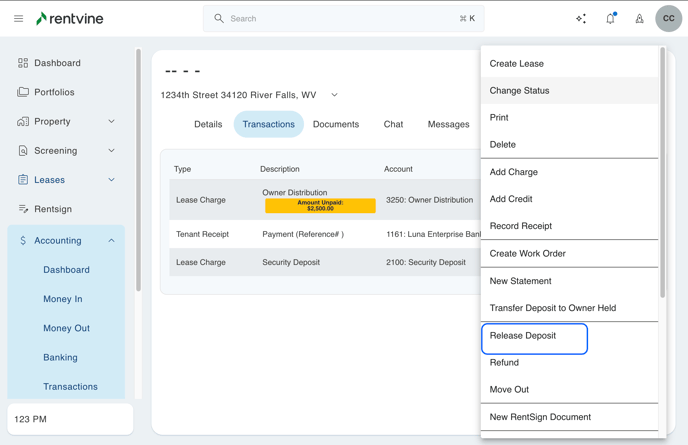The width and height of the screenshot is (688, 445).
Task: Click the Rentvine logo
Action: 69,19
